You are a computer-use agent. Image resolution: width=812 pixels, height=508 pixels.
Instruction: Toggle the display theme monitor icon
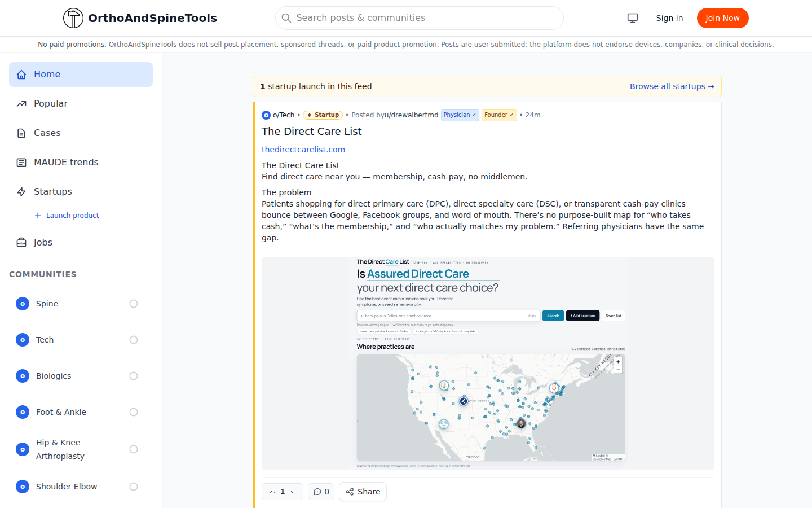point(633,18)
